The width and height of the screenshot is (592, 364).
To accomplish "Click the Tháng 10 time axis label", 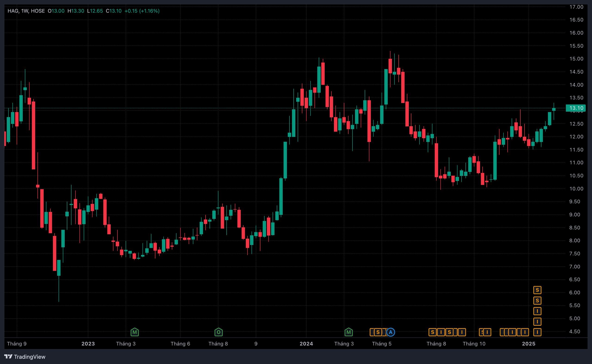I will point(474,344).
